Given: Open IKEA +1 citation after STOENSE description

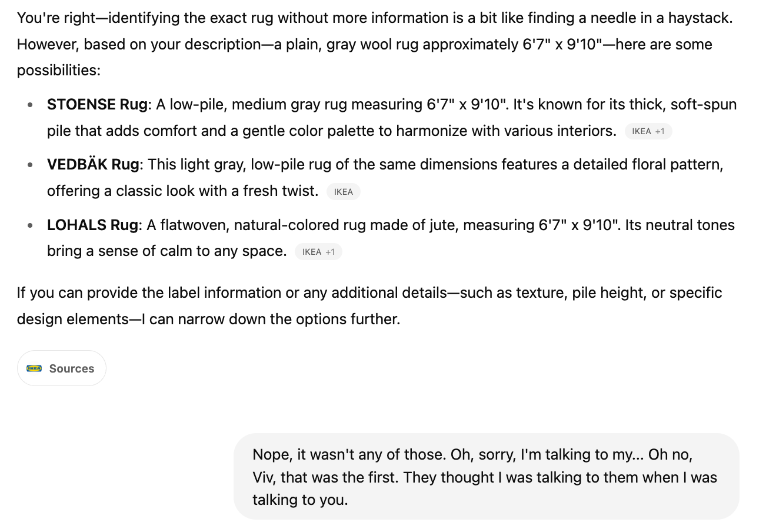Looking at the screenshot, I should coord(648,131).
